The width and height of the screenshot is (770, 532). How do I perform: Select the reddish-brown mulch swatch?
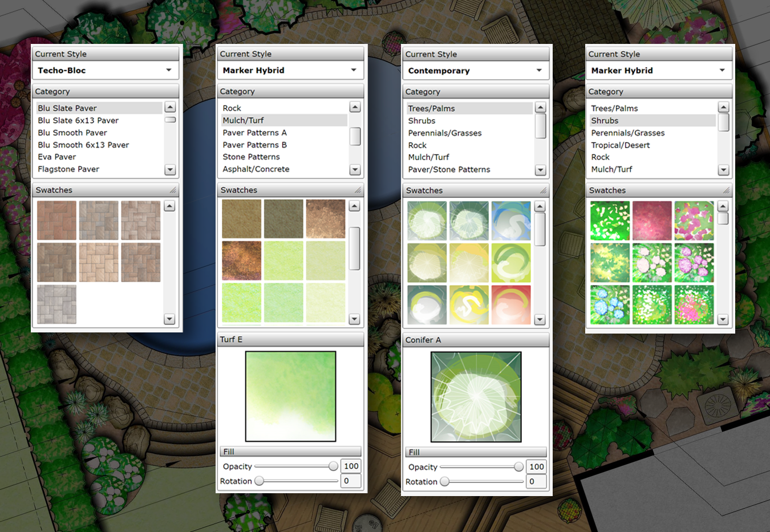coord(242,261)
